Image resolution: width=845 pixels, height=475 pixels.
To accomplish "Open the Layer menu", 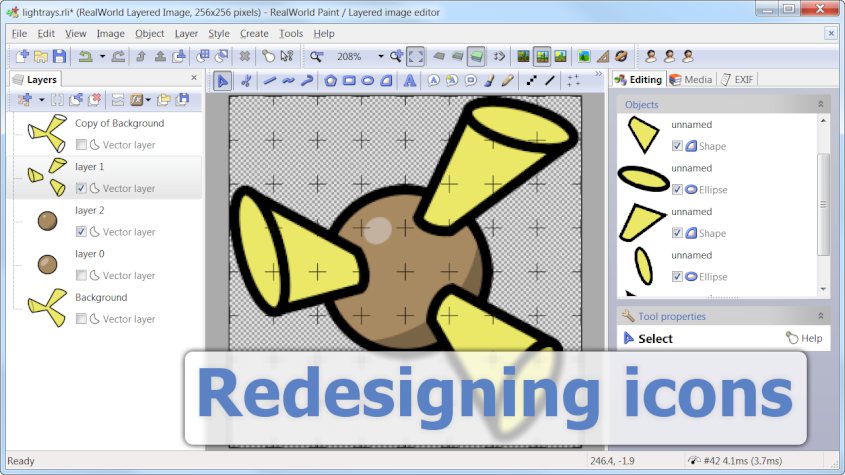I will coord(186,33).
